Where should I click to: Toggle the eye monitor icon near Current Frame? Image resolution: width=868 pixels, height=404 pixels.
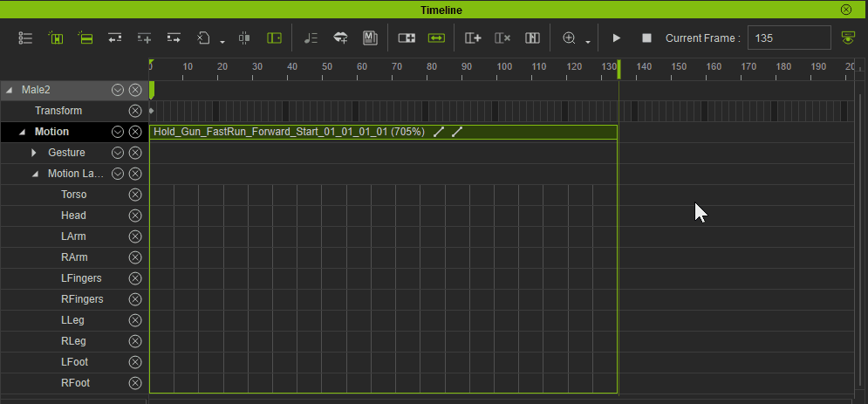(848, 38)
